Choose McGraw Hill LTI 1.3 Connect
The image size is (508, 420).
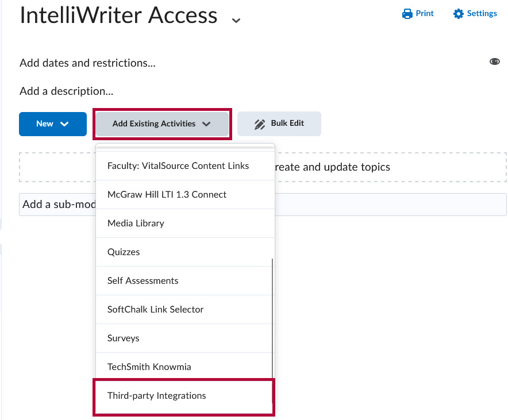(x=167, y=194)
